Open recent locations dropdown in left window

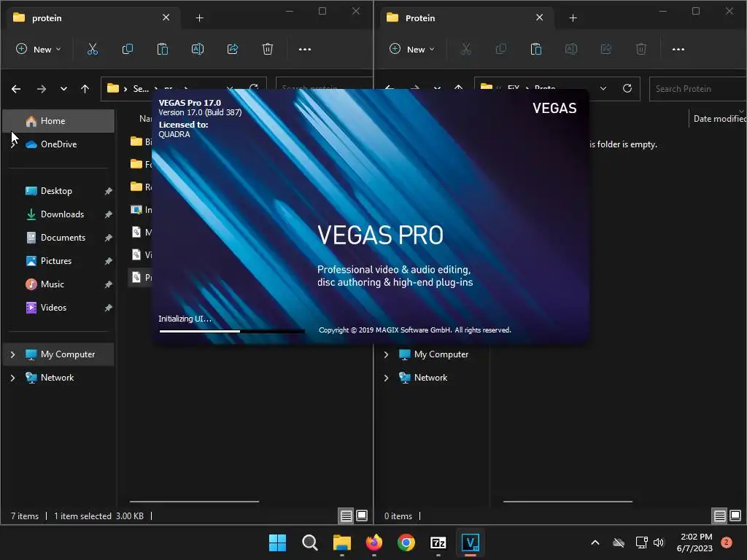(x=63, y=88)
